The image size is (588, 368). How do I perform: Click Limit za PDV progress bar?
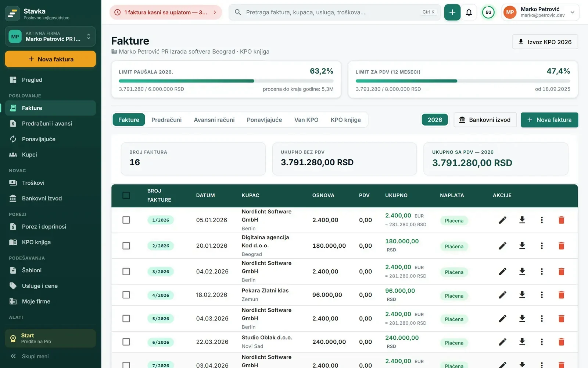(x=463, y=81)
